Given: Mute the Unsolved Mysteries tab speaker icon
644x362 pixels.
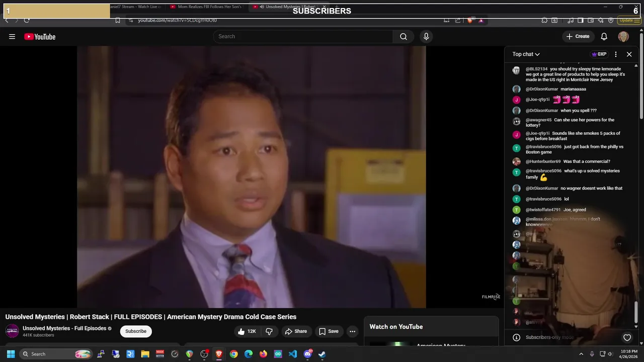Looking at the screenshot, I should coord(262,7).
